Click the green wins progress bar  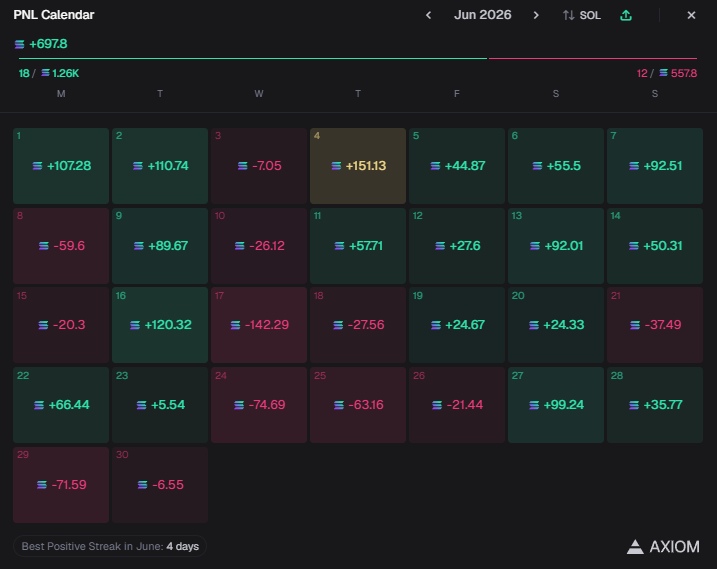tap(253, 59)
